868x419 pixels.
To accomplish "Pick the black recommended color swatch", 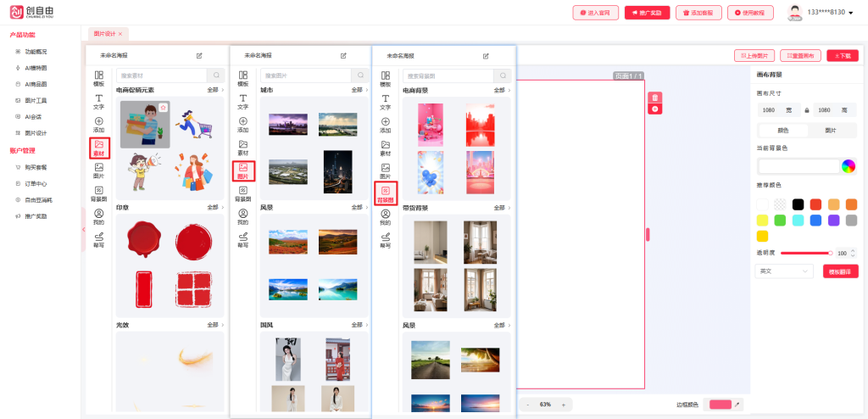I will [x=798, y=204].
